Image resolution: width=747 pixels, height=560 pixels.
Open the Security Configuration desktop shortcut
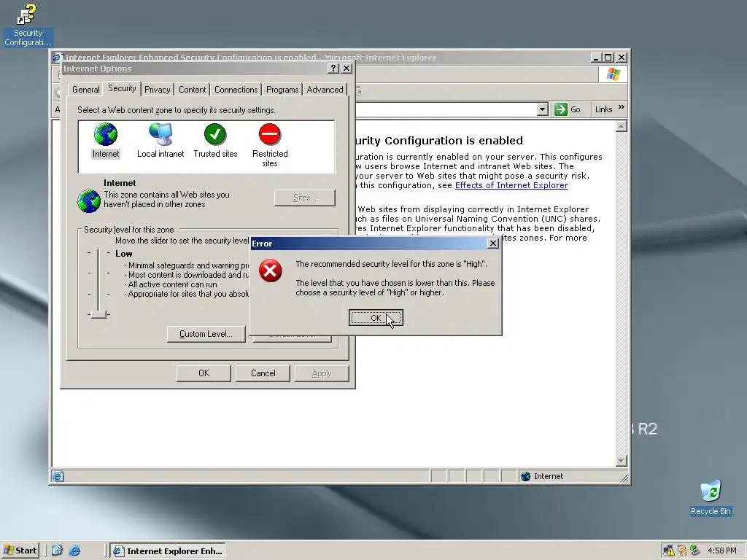pyautogui.click(x=28, y=25)
